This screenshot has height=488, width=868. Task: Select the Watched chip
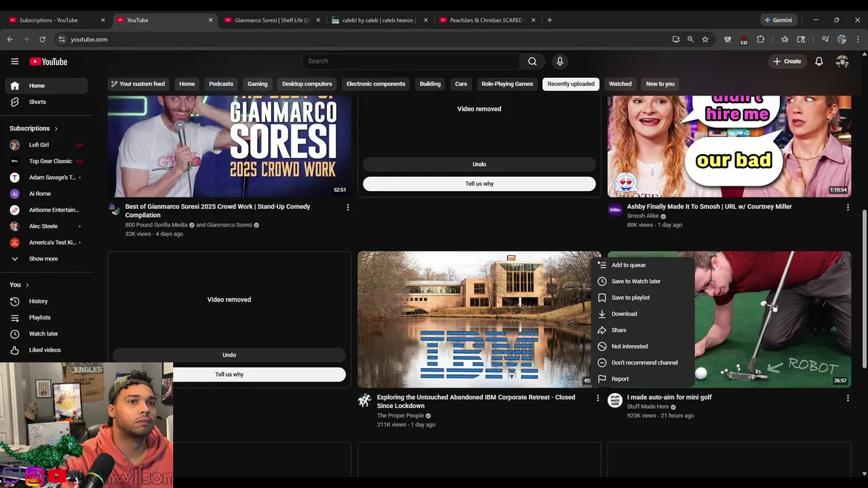tap(620, 84)
